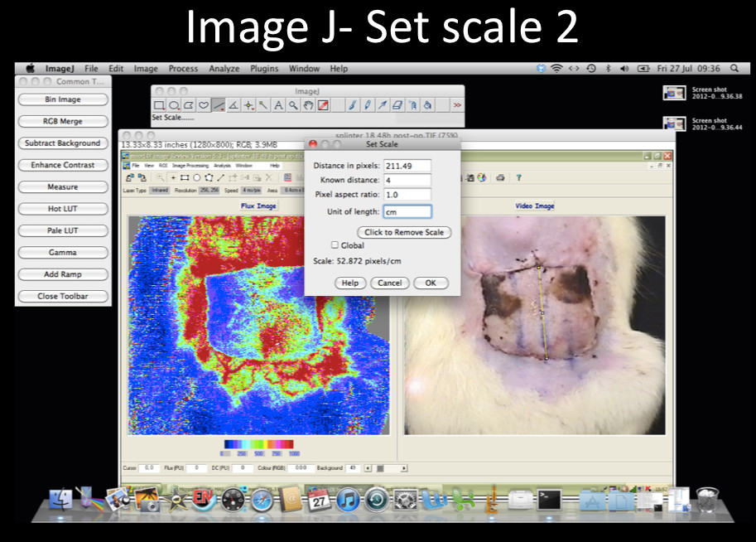Click the Close Toolbar button
Screen dimensions: 756x542
click(x=63, y=297)
